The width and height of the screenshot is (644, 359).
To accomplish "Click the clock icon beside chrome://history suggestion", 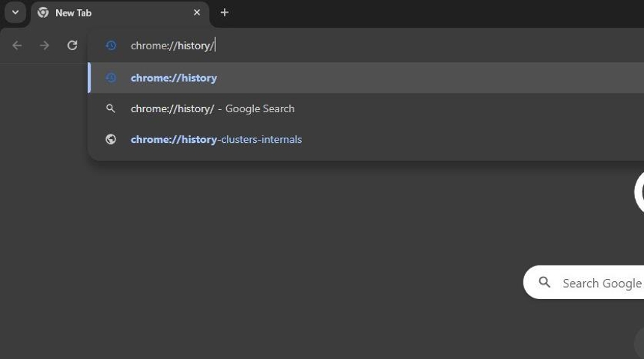I will click(111, 78).
